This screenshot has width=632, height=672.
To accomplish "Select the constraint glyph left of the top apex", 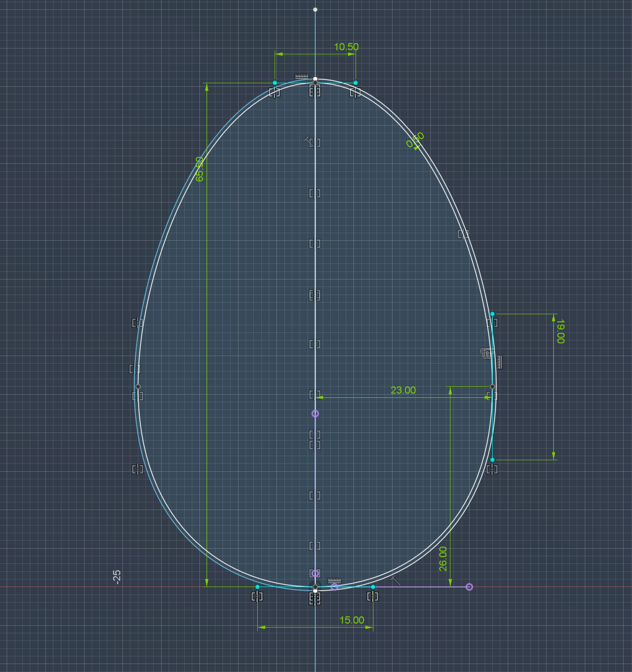I will tap(301, 77).
